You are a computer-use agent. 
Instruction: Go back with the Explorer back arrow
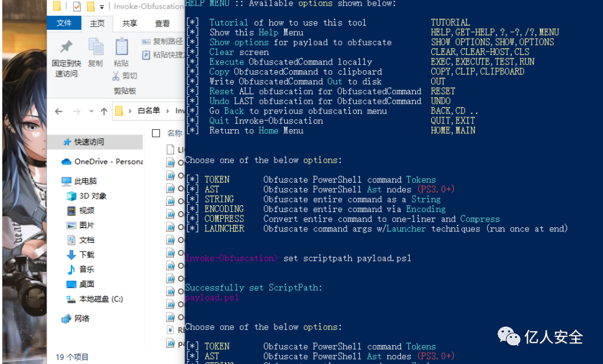pyautogui.click(x=58, y=112)
